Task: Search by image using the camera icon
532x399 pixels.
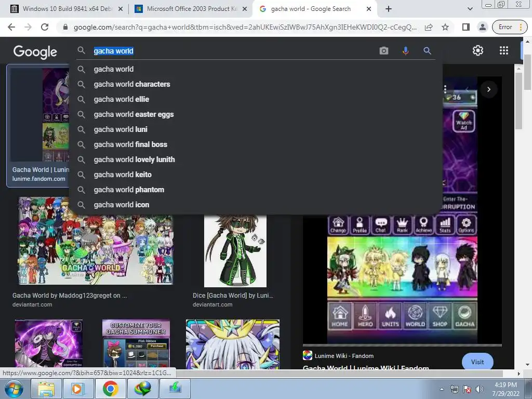Action: [x=384, y=51]
